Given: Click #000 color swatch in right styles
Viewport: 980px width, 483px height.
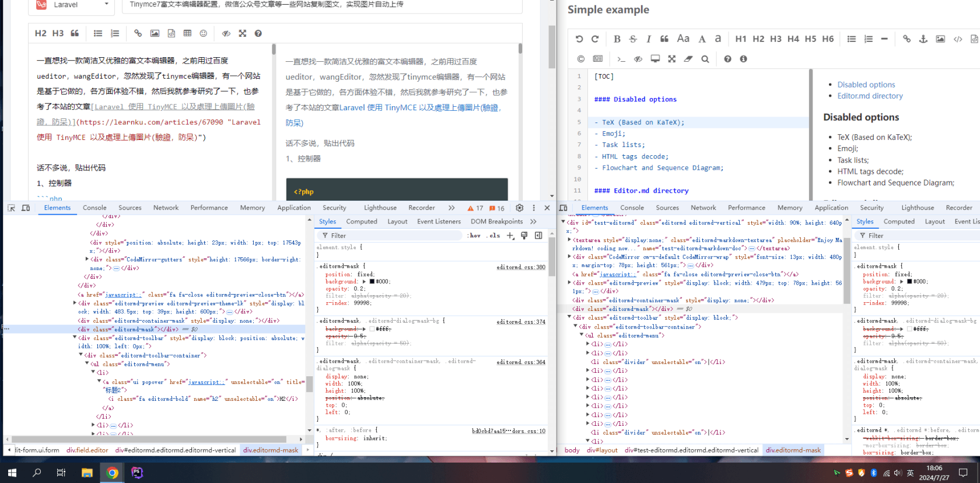Looking at the screenshot, I should pyautogui.click(x=909, y=282).
